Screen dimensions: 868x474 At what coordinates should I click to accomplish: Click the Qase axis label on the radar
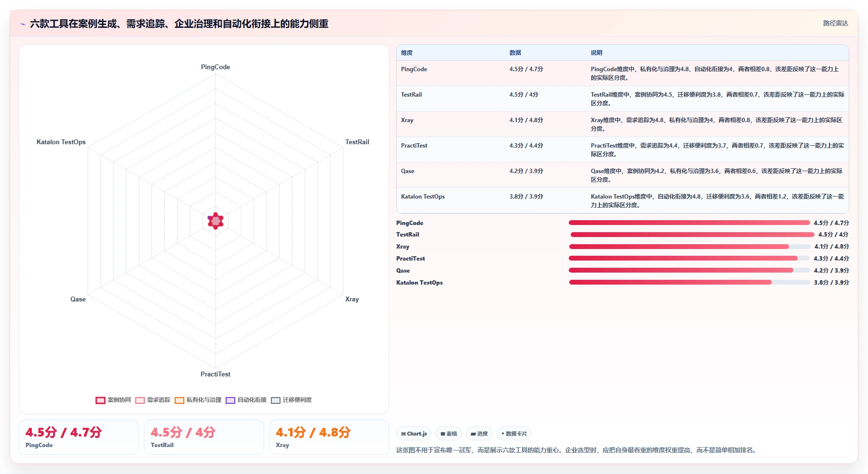[78, 299]
